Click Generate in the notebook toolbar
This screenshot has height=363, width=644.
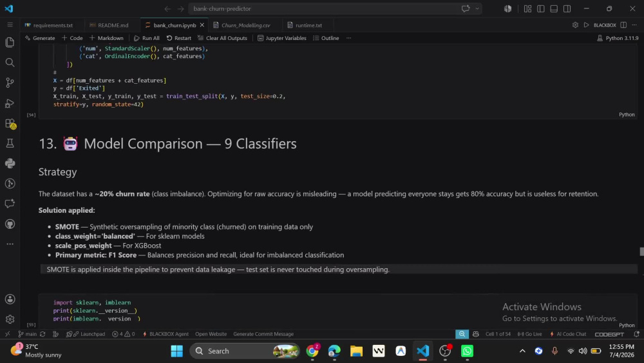click(40, 38)
